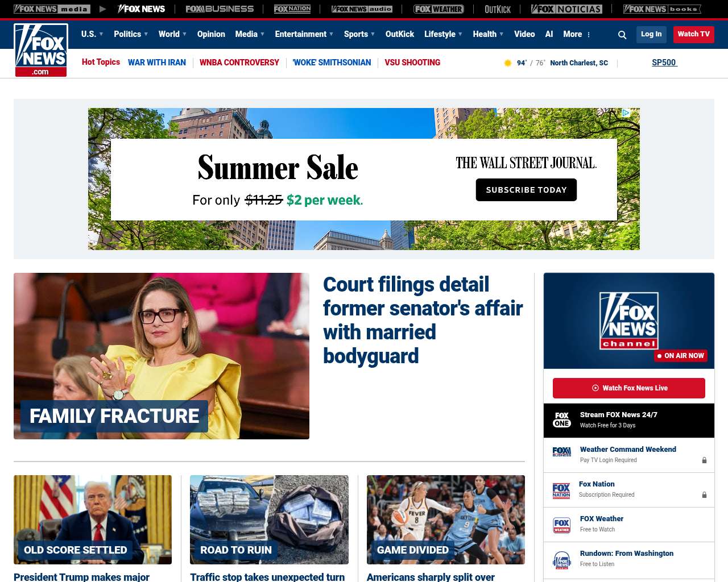The image size is (728, 582).
Task: Open Fox Weather from the top network bar
Action: click(439, 9)
